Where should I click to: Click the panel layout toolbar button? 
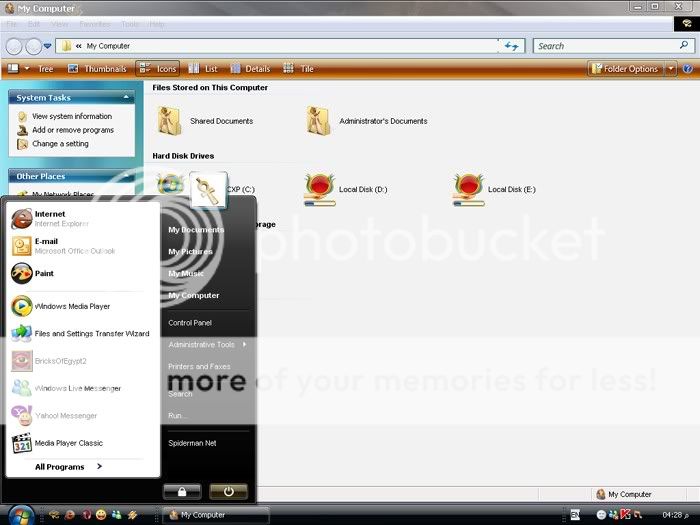pos(13,68)
